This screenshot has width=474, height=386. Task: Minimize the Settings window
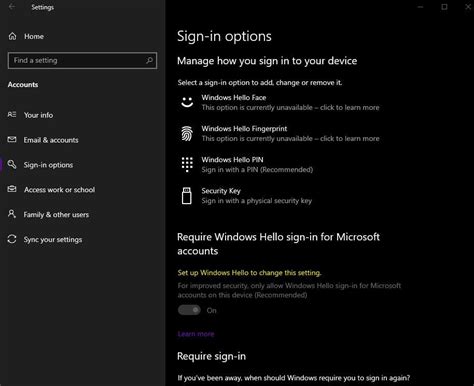coord(421,7)
